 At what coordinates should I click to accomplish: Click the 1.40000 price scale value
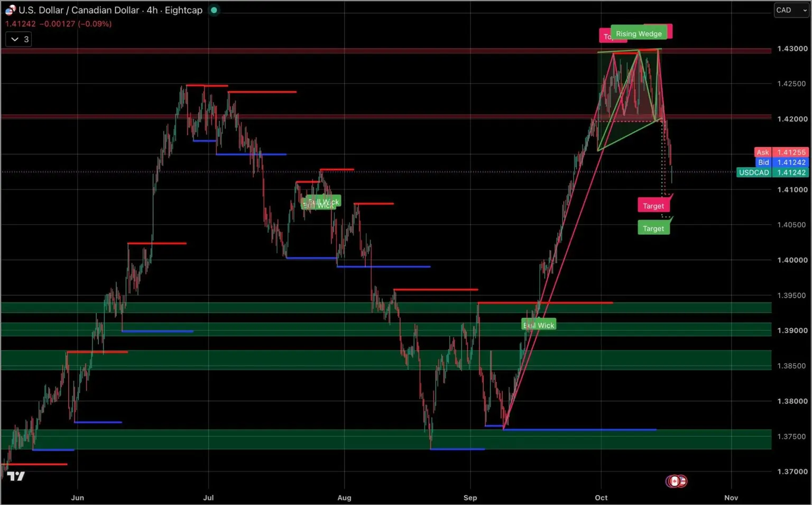(792, 260)
